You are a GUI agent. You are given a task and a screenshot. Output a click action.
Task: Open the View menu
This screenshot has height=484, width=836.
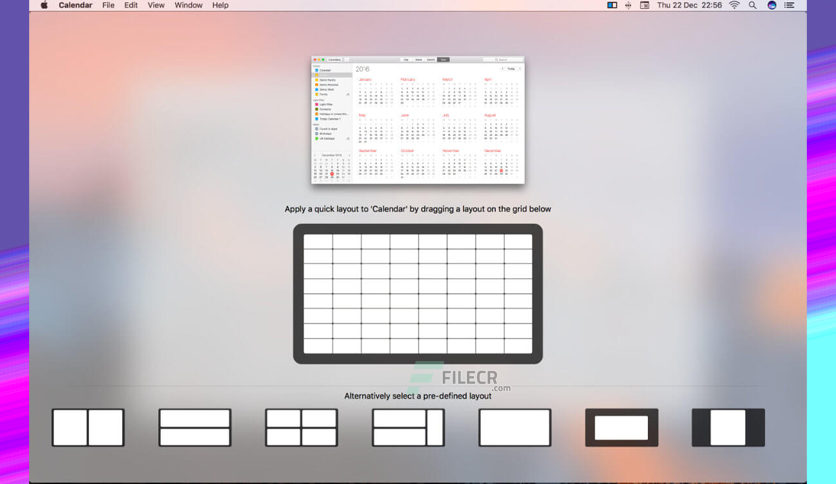click(156, 5)
